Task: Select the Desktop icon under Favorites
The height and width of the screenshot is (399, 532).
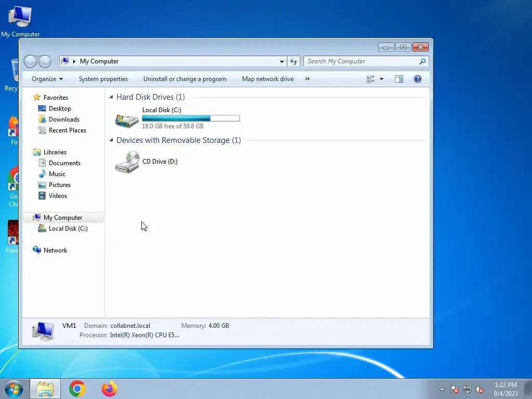Action: click(42, 109)
